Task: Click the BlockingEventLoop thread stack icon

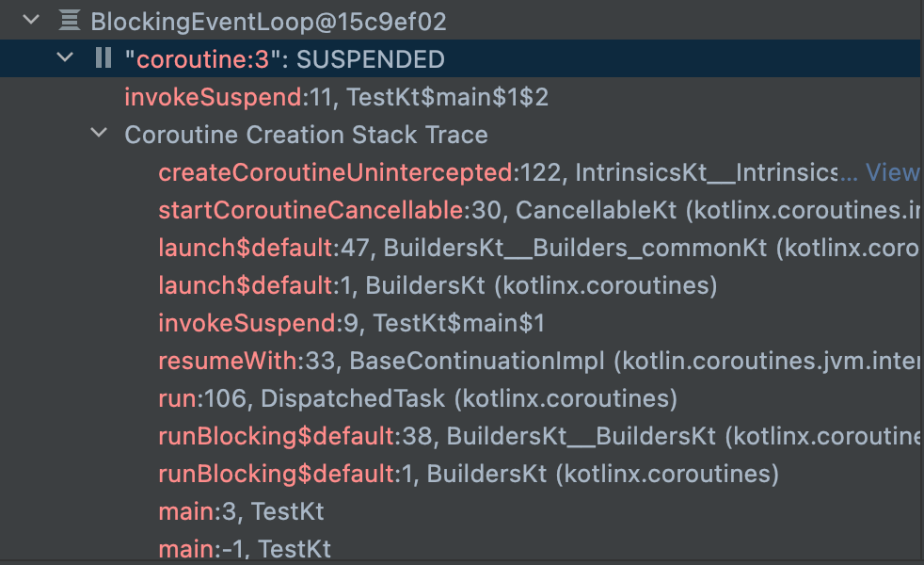Action: point(70,21)
